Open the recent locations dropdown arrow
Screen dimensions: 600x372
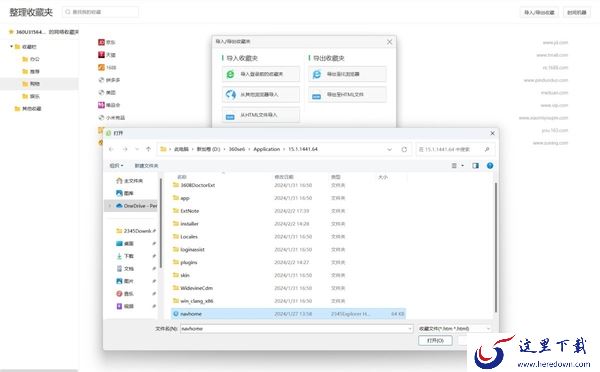click(x=137, y=149)
